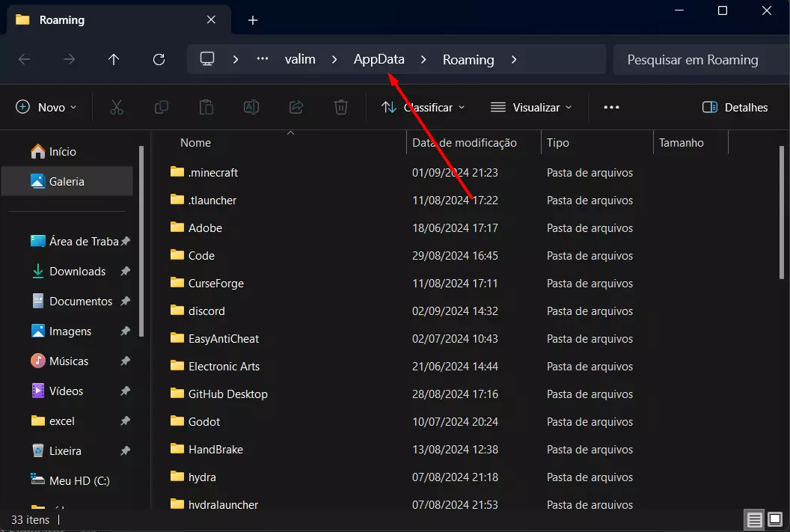This screenshot has width=790, height=532.
Task: Open the Novo dropdown menu
Action: 46,107
